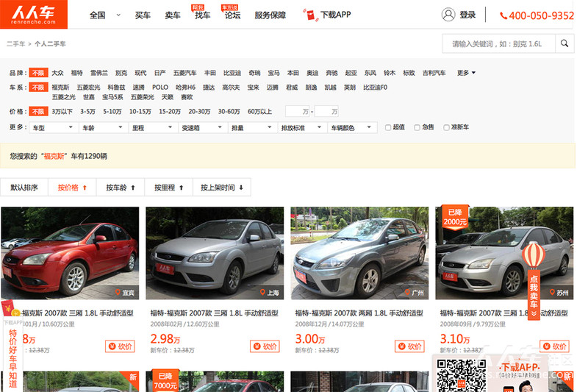Viewport: 588px width, 392px height.
Task: Select the 10-15万 price filter
Action: click(x=140, y=111)
